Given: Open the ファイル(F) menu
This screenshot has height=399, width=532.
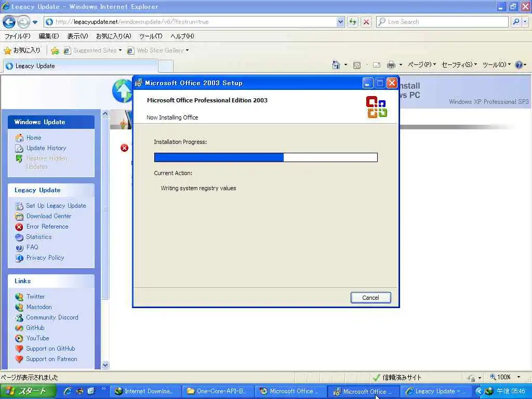Looking at the screenshot, I should (x=17, y=36).
